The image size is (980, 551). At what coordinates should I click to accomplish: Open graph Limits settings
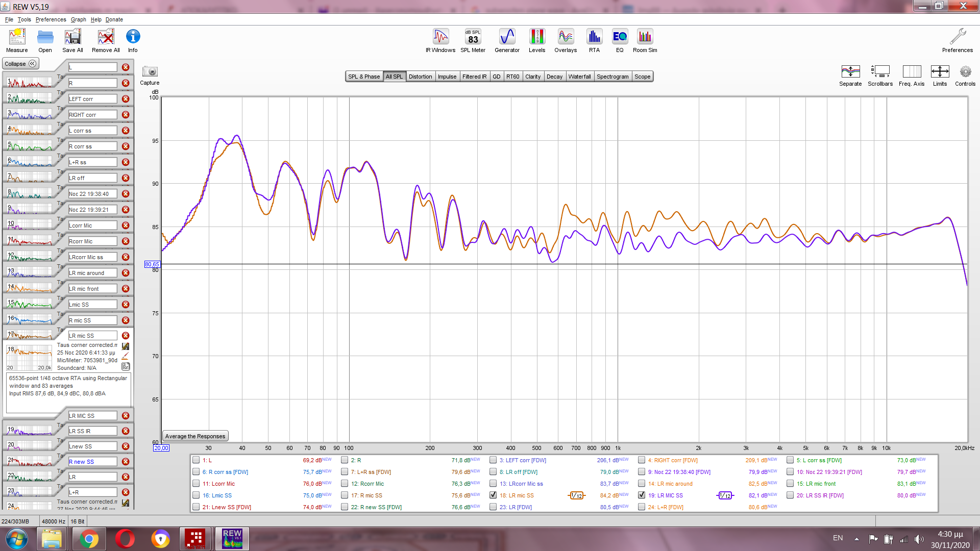pos(940,75)
